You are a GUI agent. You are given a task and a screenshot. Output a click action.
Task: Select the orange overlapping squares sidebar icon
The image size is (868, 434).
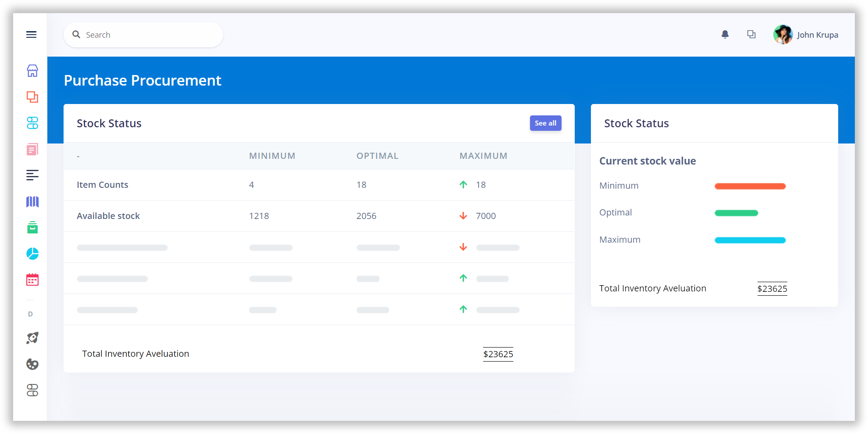[32, 97]
